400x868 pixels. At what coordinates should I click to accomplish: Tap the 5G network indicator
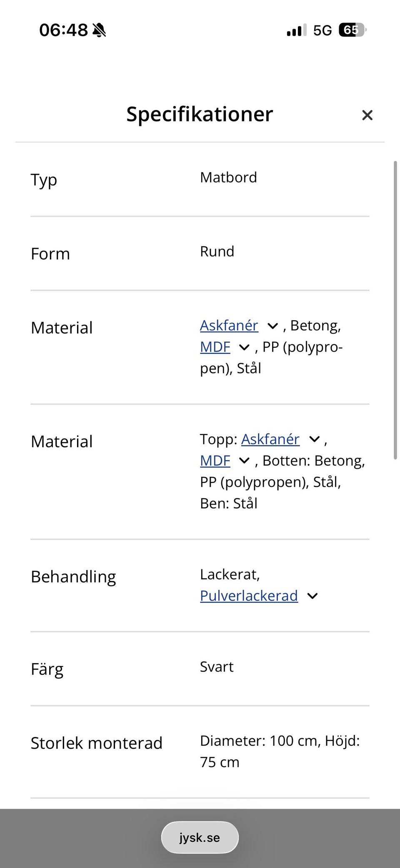pyautogui.click(x=322, y=30)
